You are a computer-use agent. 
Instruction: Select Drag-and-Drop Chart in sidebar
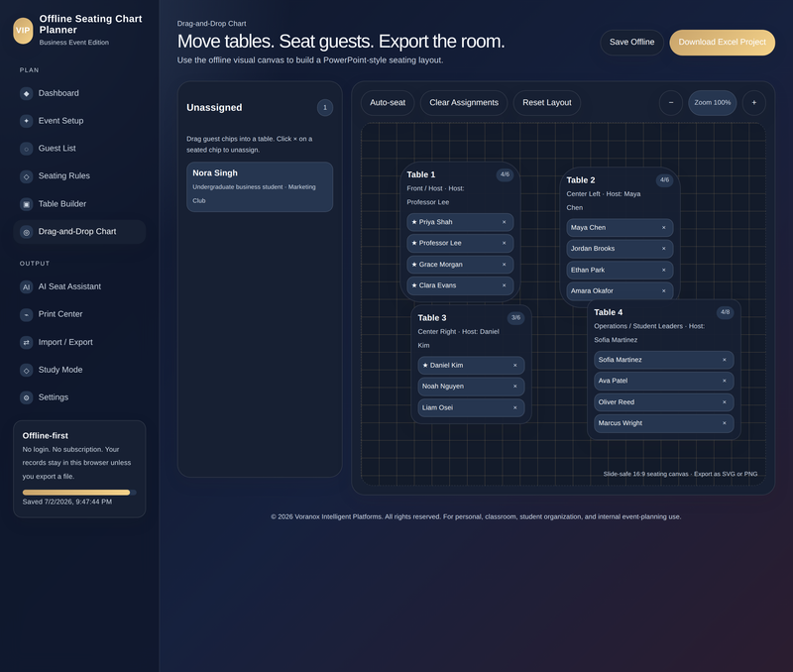79,232
